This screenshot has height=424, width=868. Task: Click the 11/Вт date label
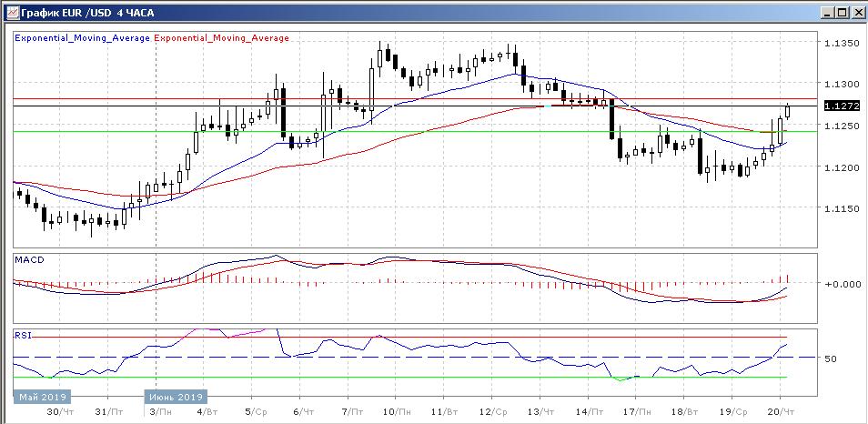pyautogui.click(x=445, y=412)
